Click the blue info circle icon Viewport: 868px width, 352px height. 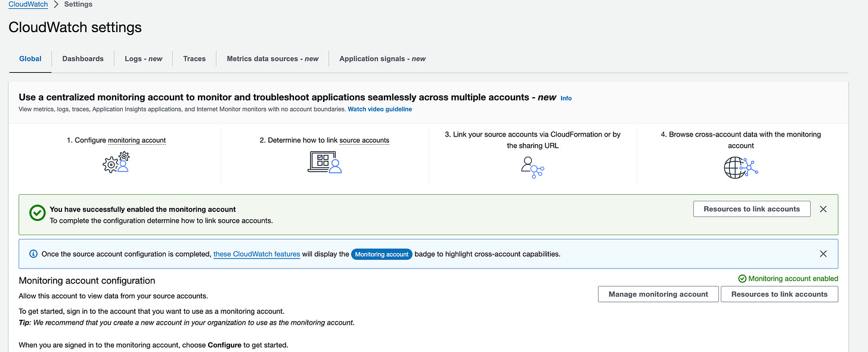33,254
